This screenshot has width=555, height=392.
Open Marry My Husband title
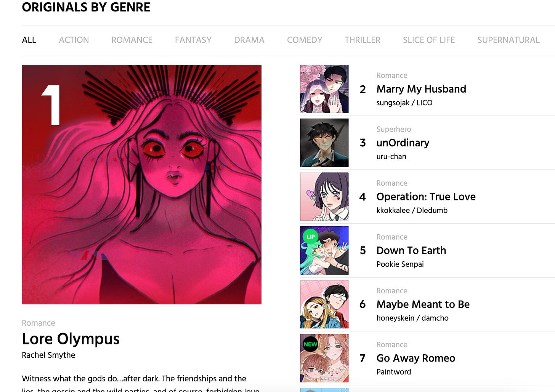pyautogui.click(x=421, y=89)
